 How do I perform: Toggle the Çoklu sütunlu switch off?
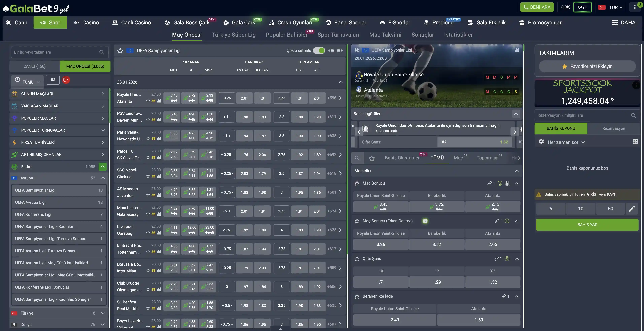pyautogui.click(x=319, y=51)
